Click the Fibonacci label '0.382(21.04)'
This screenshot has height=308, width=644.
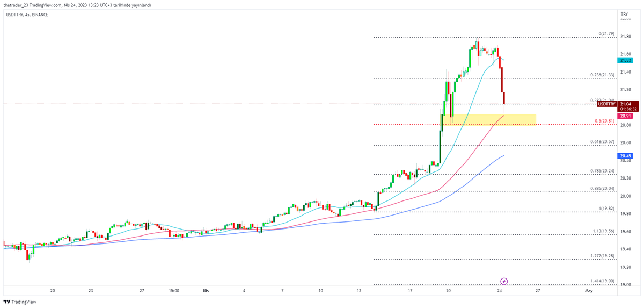[602, 101]
